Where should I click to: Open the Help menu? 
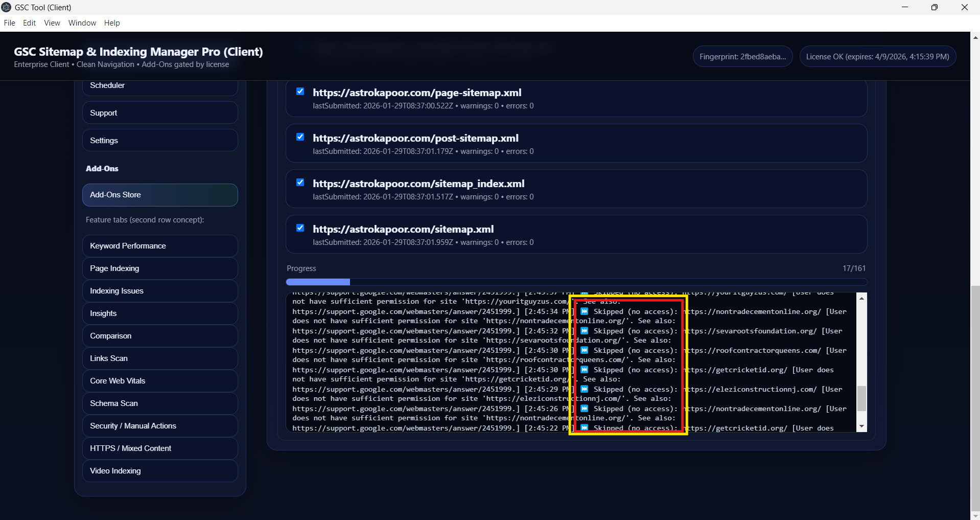pyautogui.click(x=112, y=23)
